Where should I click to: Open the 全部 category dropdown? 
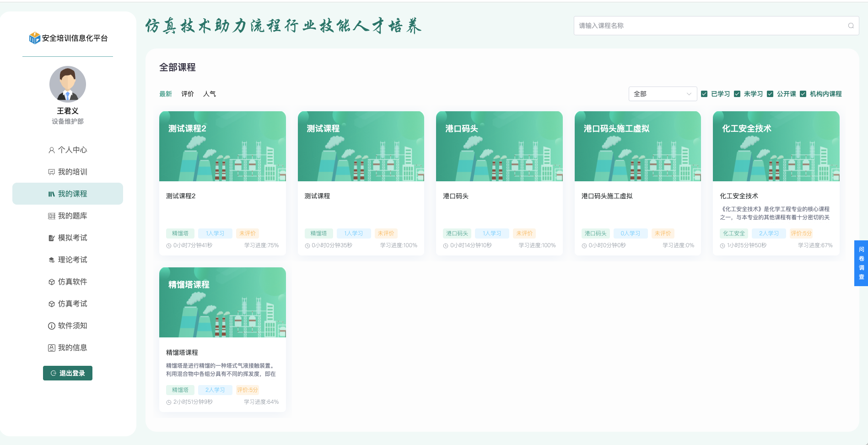[x=662, y=94]
